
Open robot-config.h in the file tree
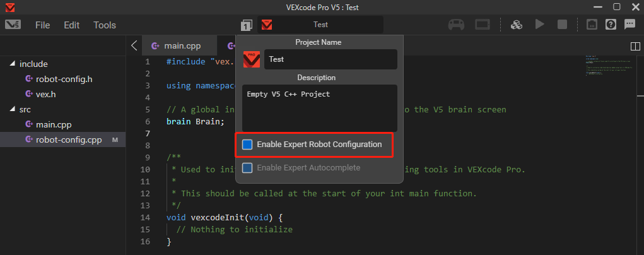[x=64, y=79]
